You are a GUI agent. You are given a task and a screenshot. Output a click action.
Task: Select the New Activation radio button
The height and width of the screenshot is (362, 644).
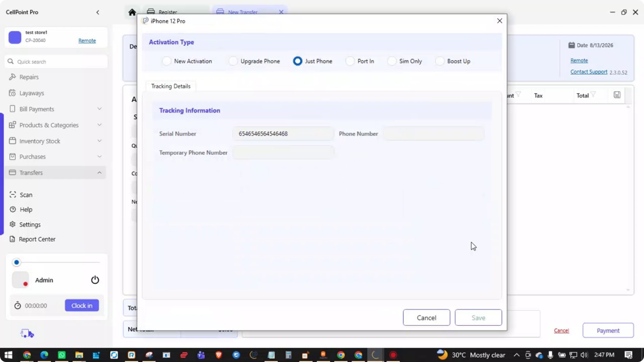point(166,61)
